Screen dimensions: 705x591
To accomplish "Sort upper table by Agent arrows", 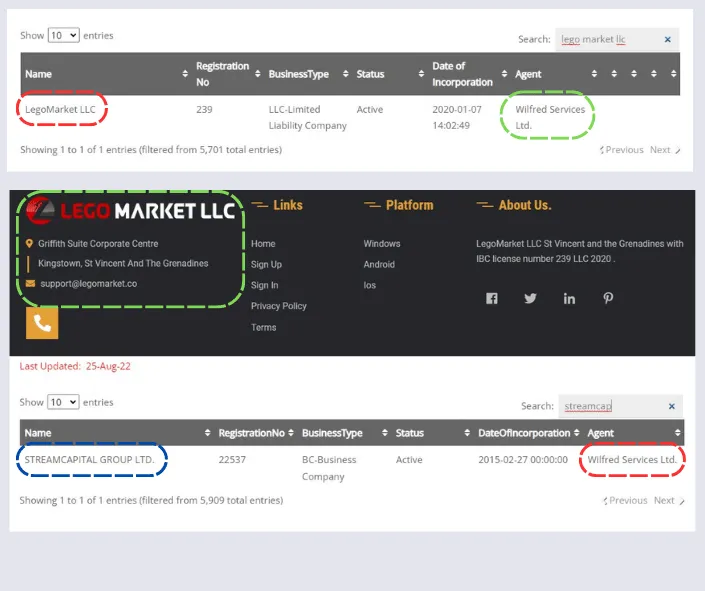I will [x=594, y=74].
